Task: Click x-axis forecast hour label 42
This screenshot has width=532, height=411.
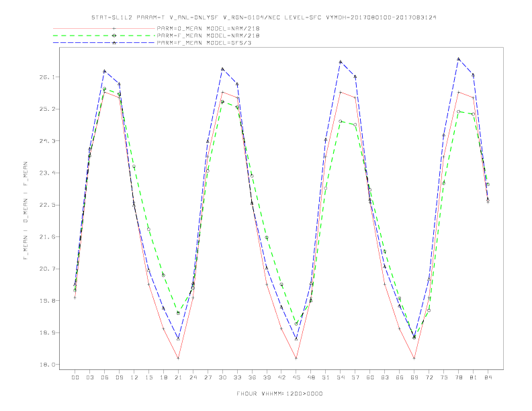Action: pos(281,377)
